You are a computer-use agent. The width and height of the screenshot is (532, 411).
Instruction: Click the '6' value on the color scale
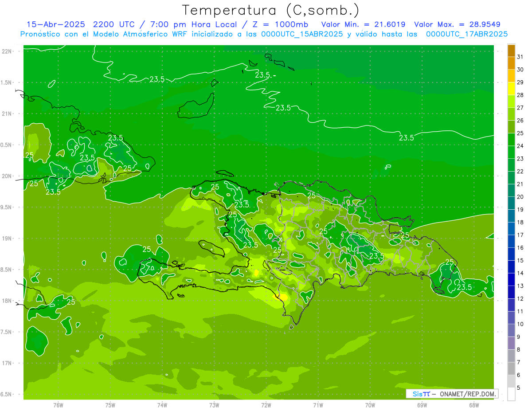[x=519, y=375]
